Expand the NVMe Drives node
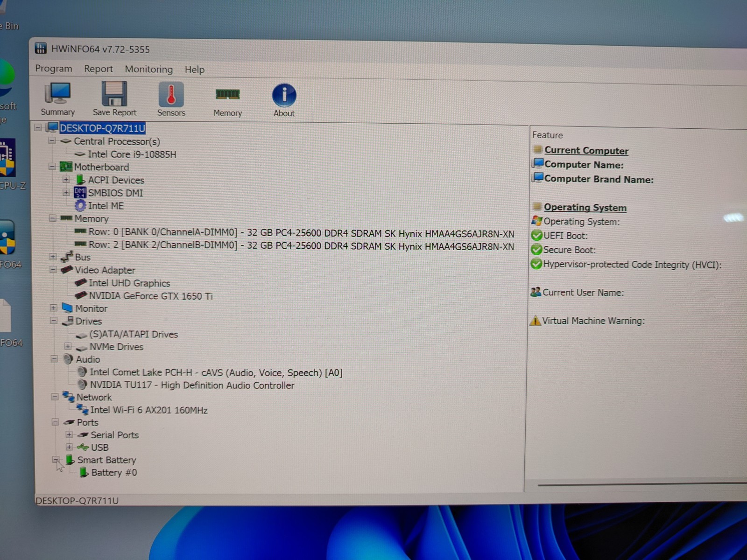 point(68,346)
